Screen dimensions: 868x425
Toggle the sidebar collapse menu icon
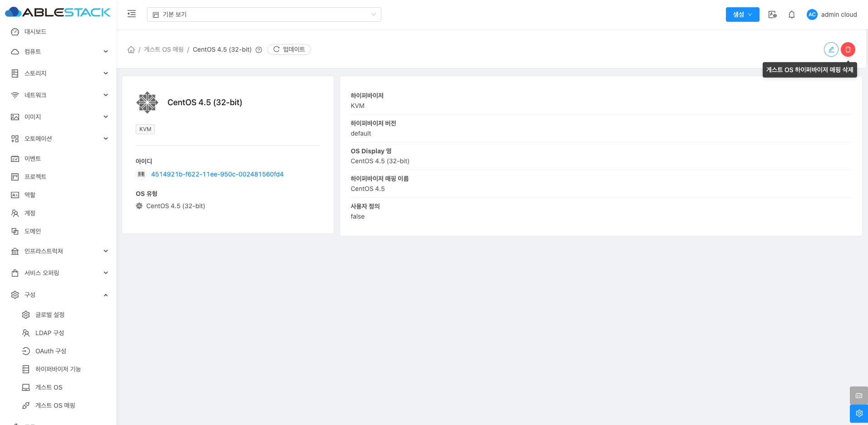[x=132, y=14]
